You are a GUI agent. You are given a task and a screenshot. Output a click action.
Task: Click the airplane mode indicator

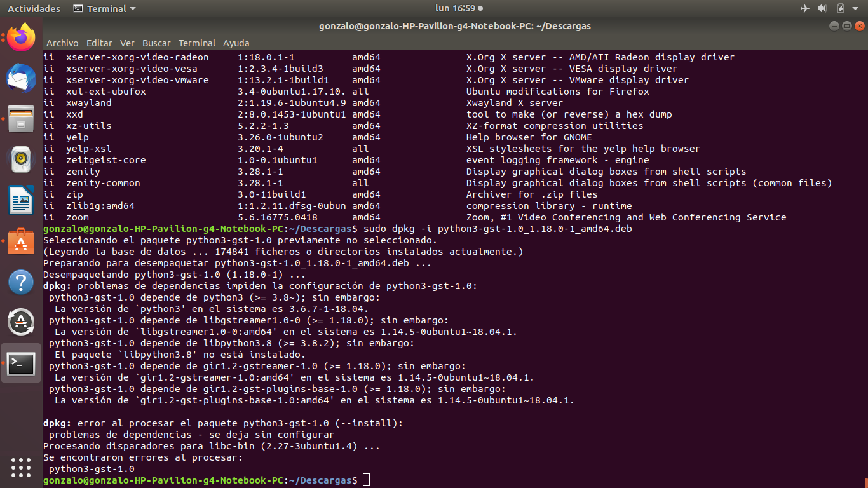coord(805,9)
